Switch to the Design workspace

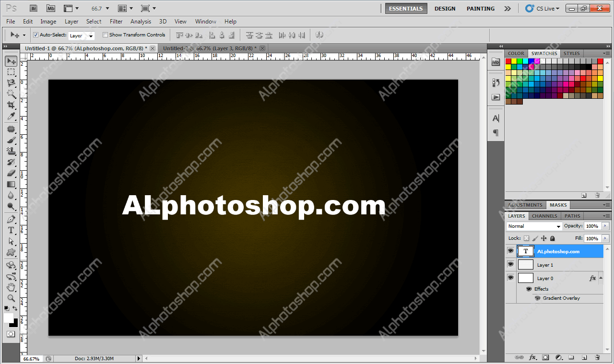click(x=445, y=9)
